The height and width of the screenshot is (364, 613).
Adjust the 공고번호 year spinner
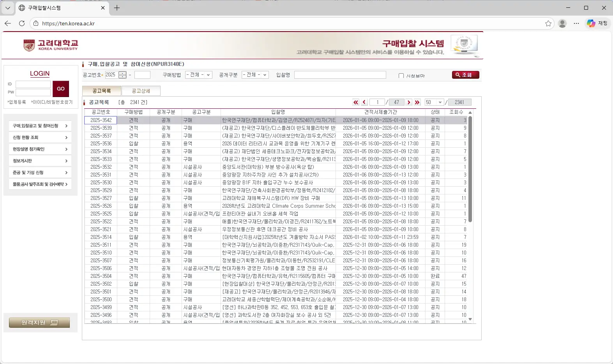click(x=122, y=75)
